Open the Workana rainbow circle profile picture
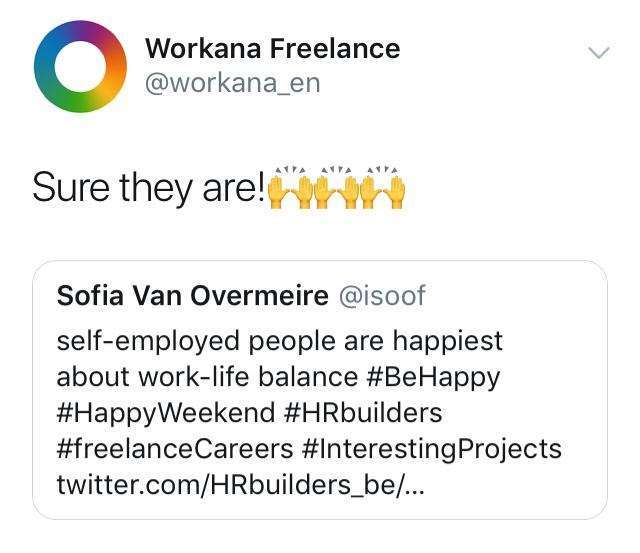This screenshot has height=553, width=640. 81,67
